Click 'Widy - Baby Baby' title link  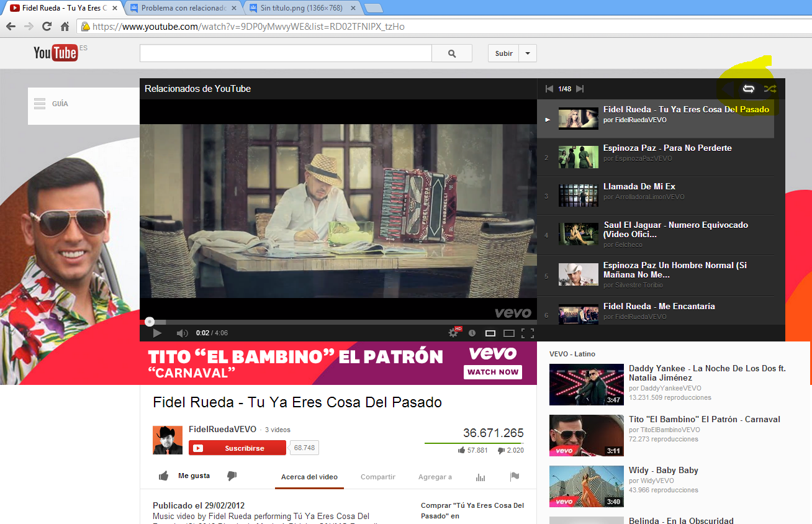coord(664,470)
